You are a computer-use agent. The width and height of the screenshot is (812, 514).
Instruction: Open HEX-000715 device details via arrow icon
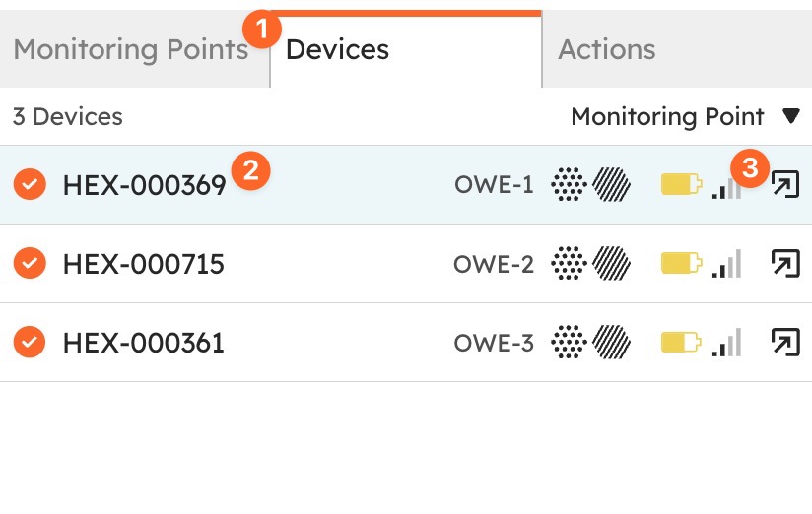(x=785, y=264)
